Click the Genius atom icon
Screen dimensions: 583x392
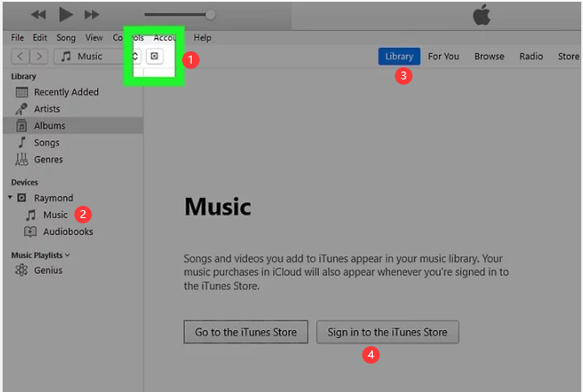pyautogui.click(x=21, y=270)
